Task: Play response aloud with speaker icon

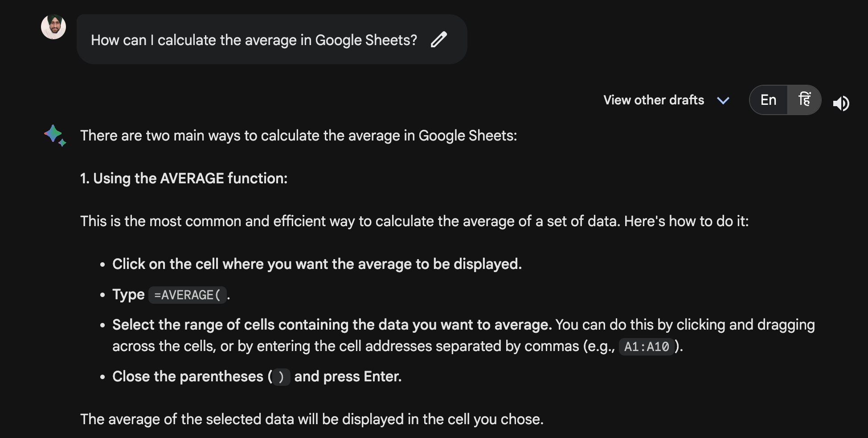Action: click(x=841, y=103)
